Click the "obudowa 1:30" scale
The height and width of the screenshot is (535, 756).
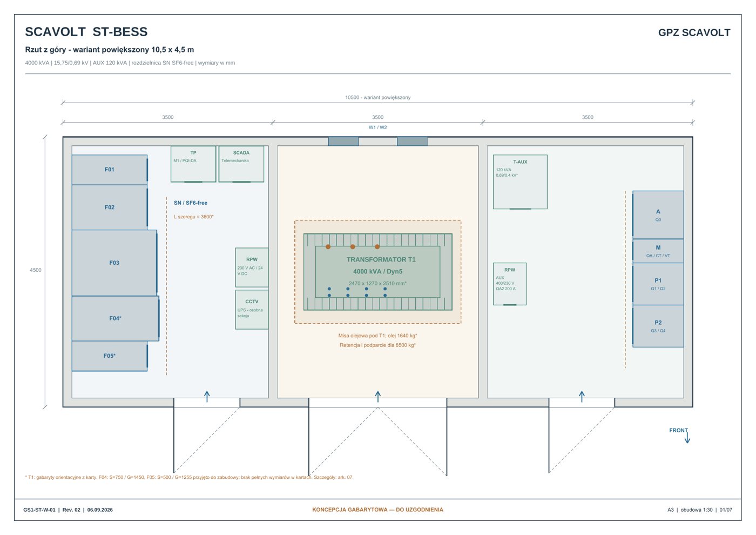(x=697, y=510)
